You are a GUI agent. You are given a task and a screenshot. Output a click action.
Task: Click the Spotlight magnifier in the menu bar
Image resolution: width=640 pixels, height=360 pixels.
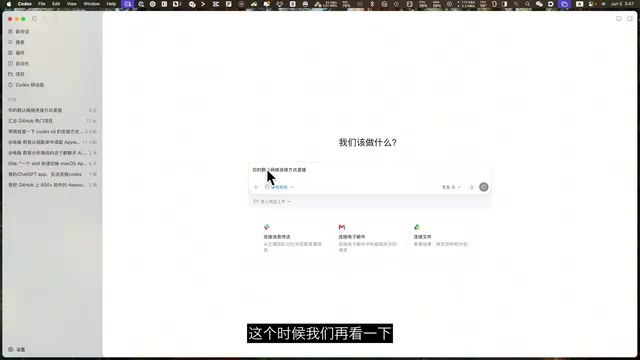point(527,4)
